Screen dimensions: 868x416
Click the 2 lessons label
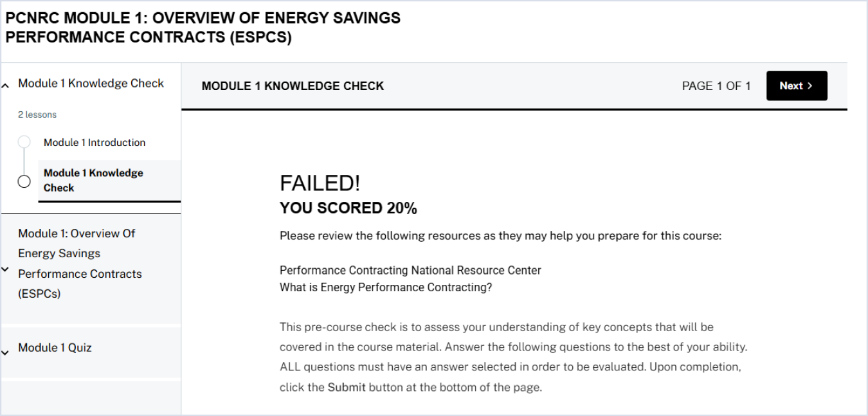coord(37,115)
